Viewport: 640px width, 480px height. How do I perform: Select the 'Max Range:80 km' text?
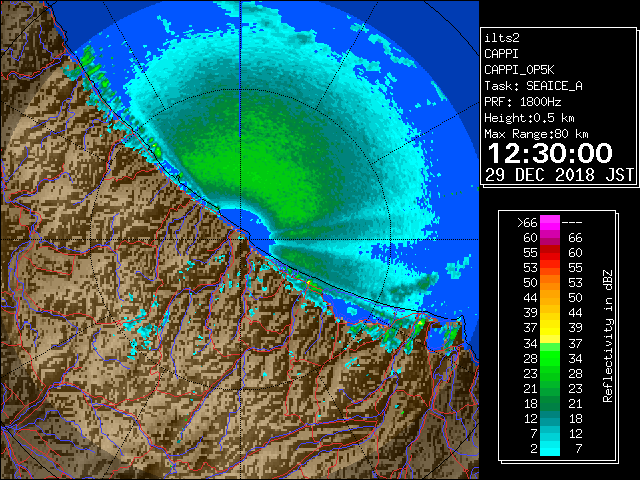click(x=536, y=134)
